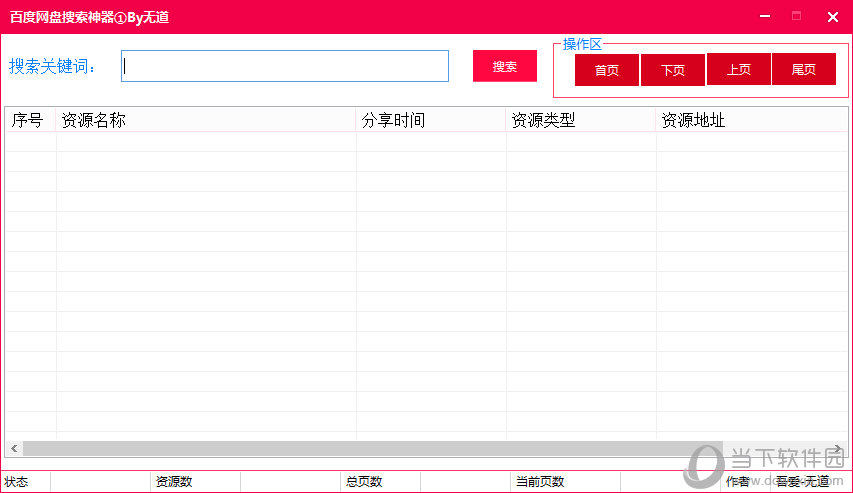Click the horizontal scrollbar thumb

point(373,448)
